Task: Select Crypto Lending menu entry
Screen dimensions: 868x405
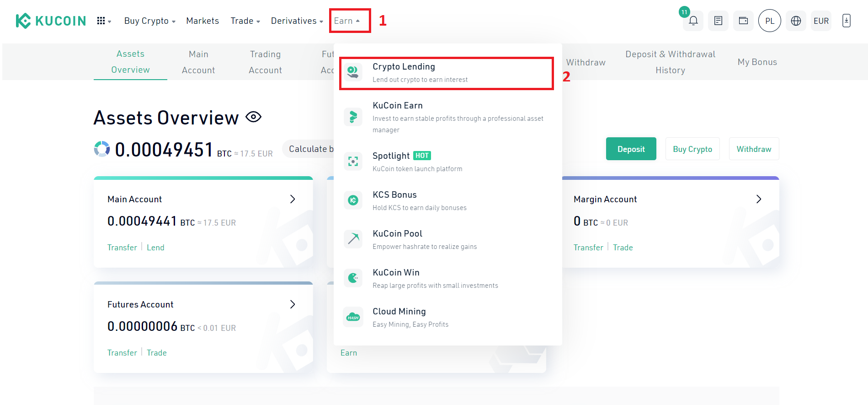Action: coord(447,73)
